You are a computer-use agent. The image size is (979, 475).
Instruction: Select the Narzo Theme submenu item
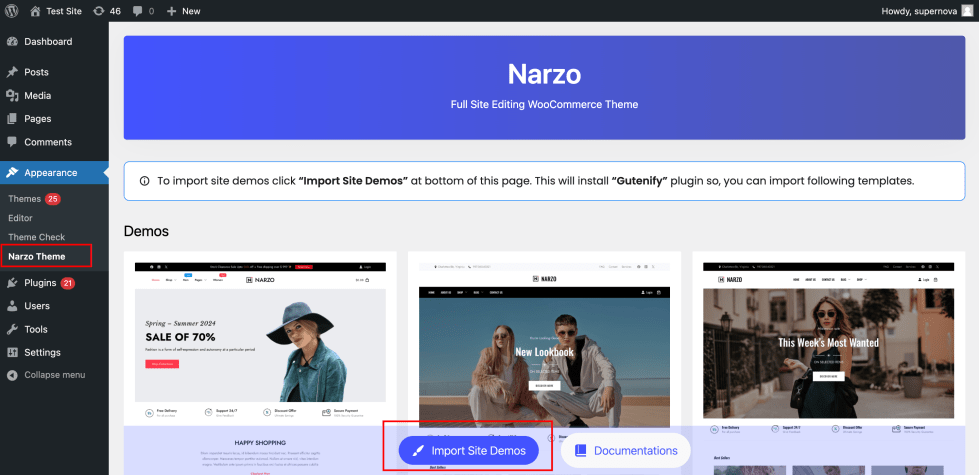[37, 257]
